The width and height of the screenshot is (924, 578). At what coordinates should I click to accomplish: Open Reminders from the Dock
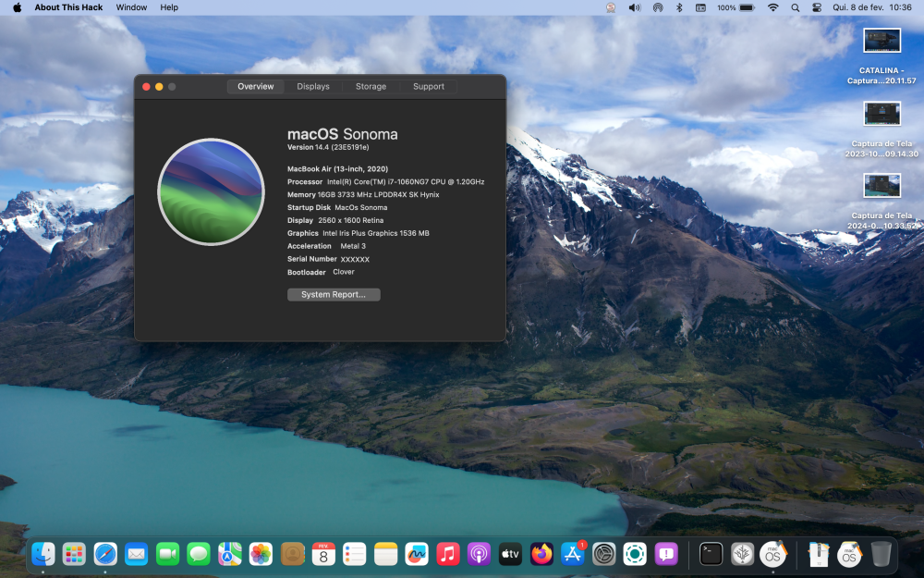(354, 554)
